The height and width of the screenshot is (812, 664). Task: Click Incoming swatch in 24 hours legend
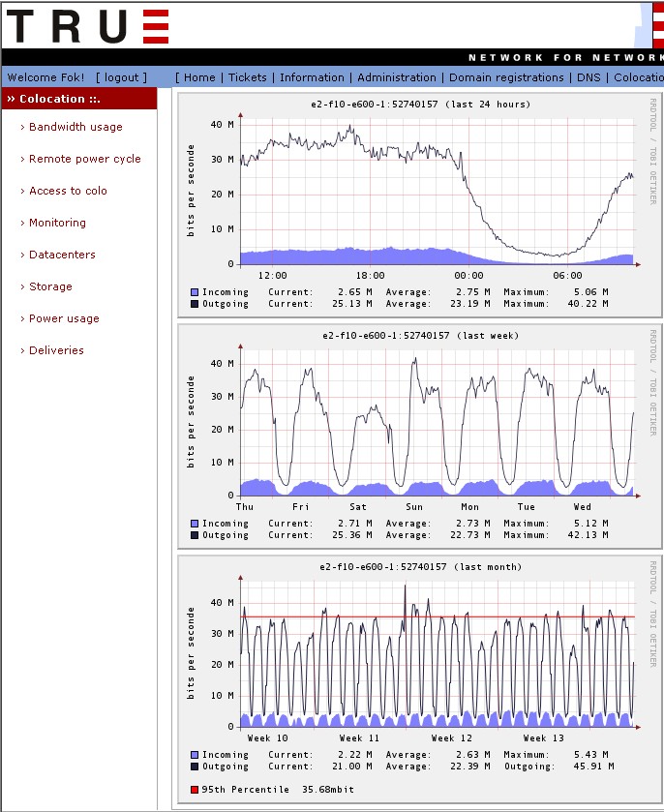pyautogui.click(x=195, y=292)
